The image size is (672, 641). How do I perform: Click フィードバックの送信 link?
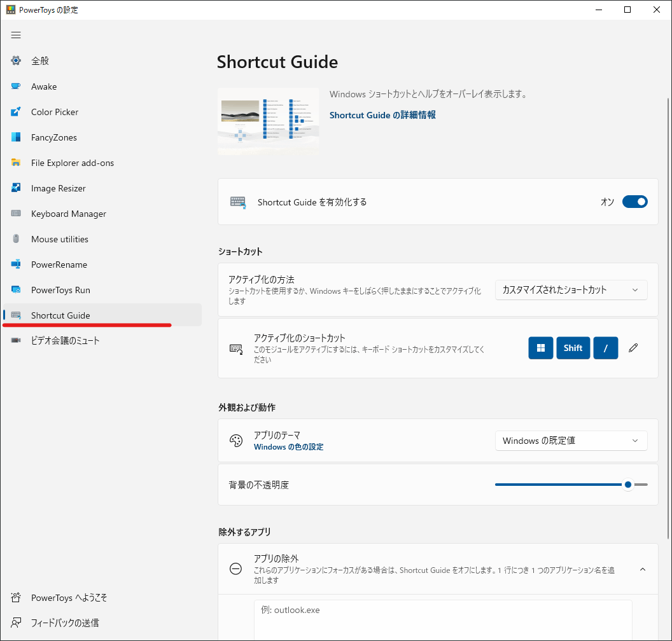coord(102,623)
